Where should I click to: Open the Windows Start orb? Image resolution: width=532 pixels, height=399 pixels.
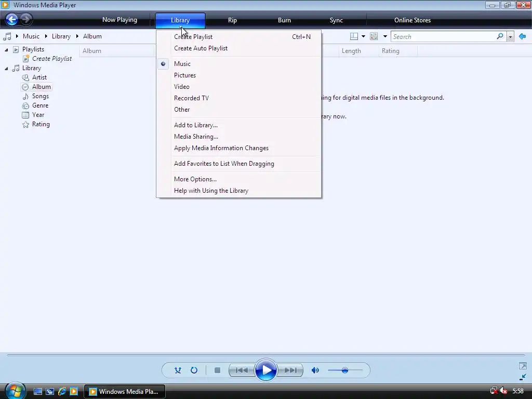pyautogui.click(x=15, y=391)
